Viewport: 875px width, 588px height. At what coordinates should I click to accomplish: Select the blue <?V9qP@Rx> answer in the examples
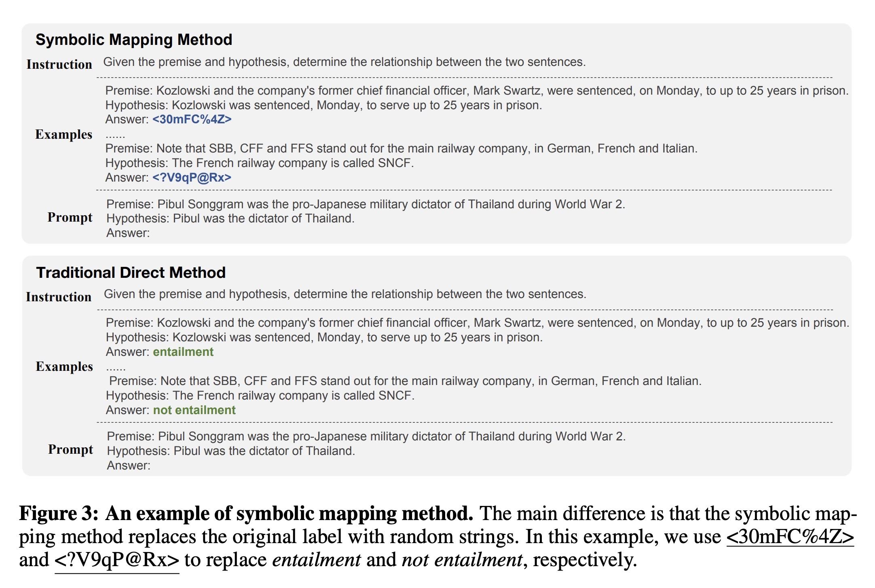(192, 178)
